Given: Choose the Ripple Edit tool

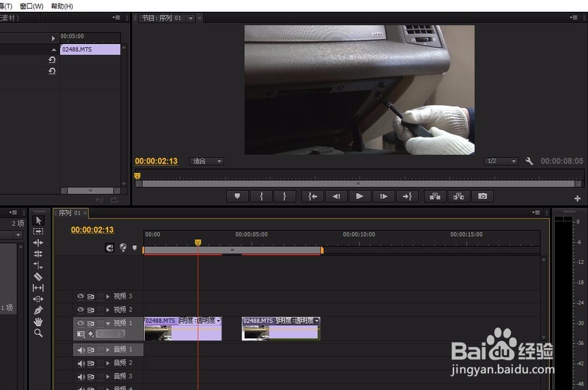Looking at the screenshot, I should (x=38, y=243).
